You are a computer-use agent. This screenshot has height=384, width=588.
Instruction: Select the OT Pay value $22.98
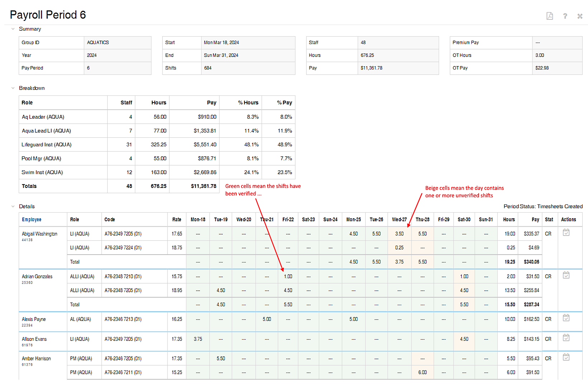tap(542, 68)
